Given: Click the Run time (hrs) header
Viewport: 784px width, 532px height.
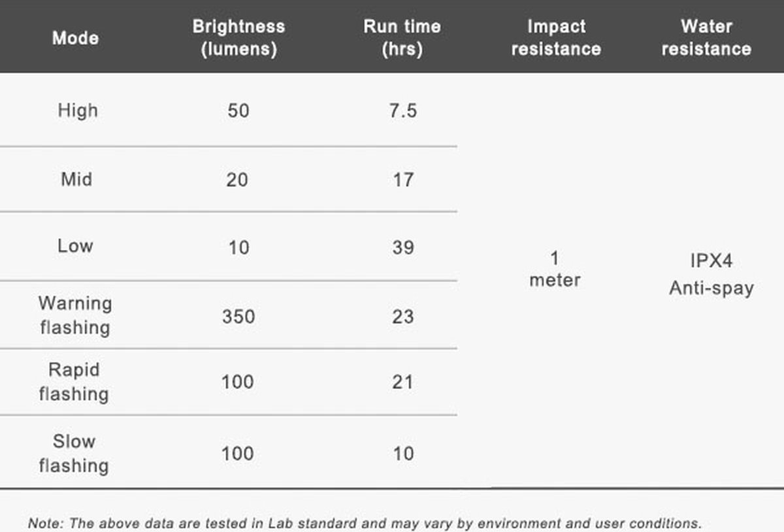Looking at the screenshot, I should click(402, 37).
